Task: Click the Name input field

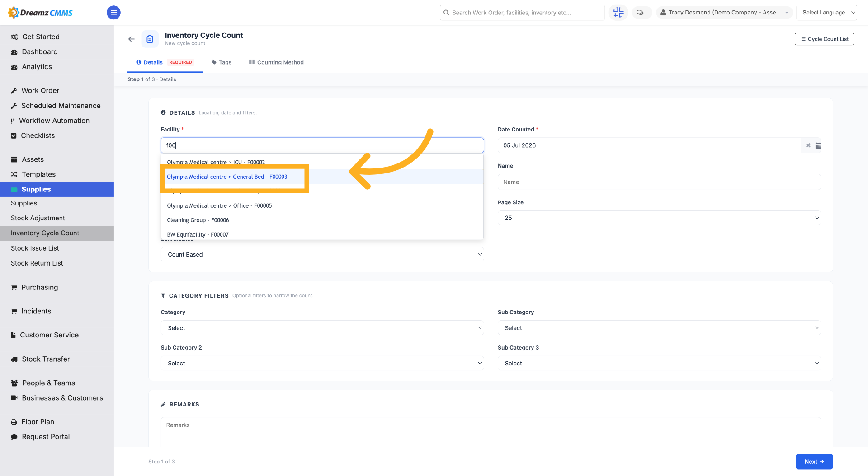Action: (659, 182)
